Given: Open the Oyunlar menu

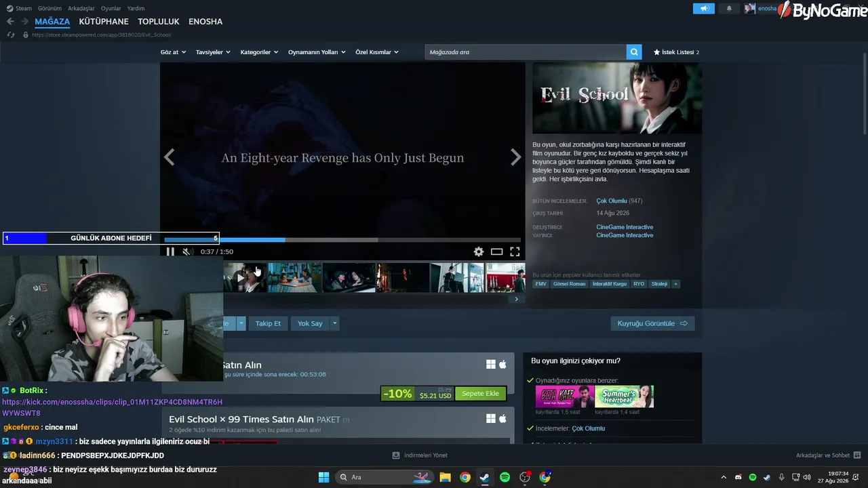Looking at the screenshot, I should pos(111,9).
